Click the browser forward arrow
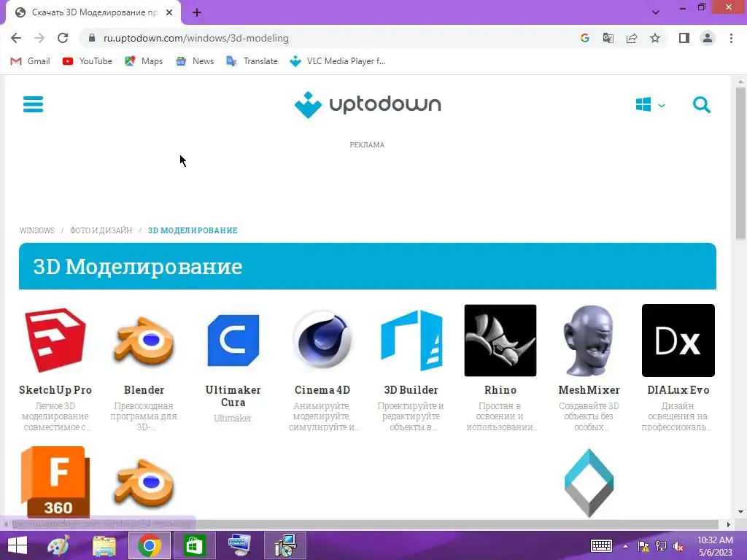This screenshot has width=747, height=560. tap(39, 38)
